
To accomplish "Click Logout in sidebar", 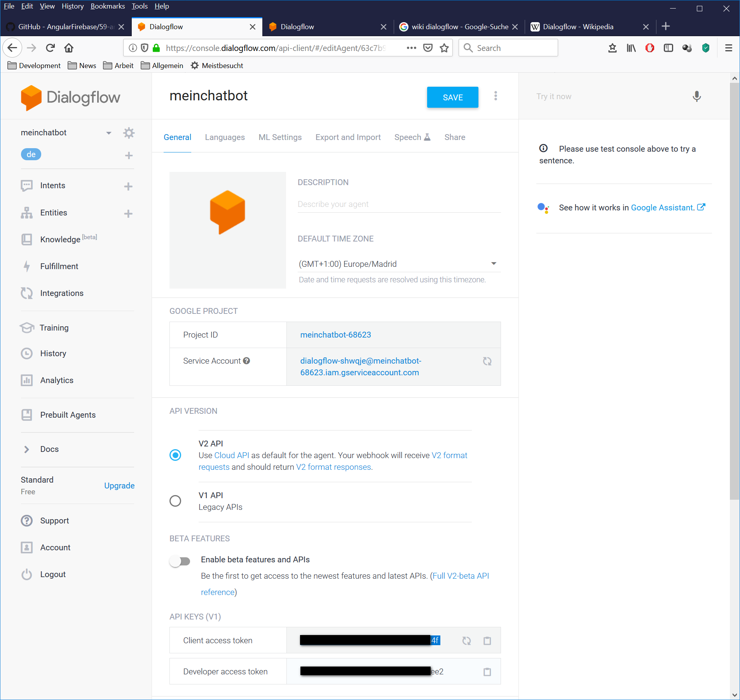I will (x=53, y=574).
